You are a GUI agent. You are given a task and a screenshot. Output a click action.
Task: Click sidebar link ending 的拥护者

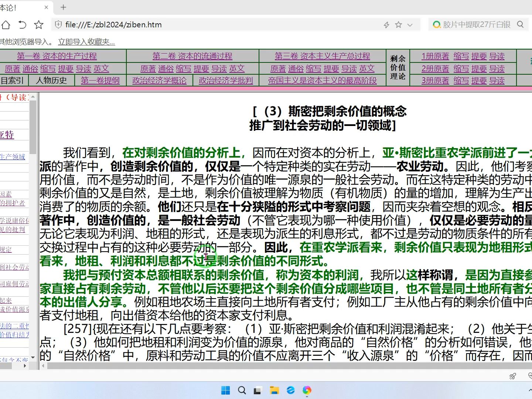[13, 203]
